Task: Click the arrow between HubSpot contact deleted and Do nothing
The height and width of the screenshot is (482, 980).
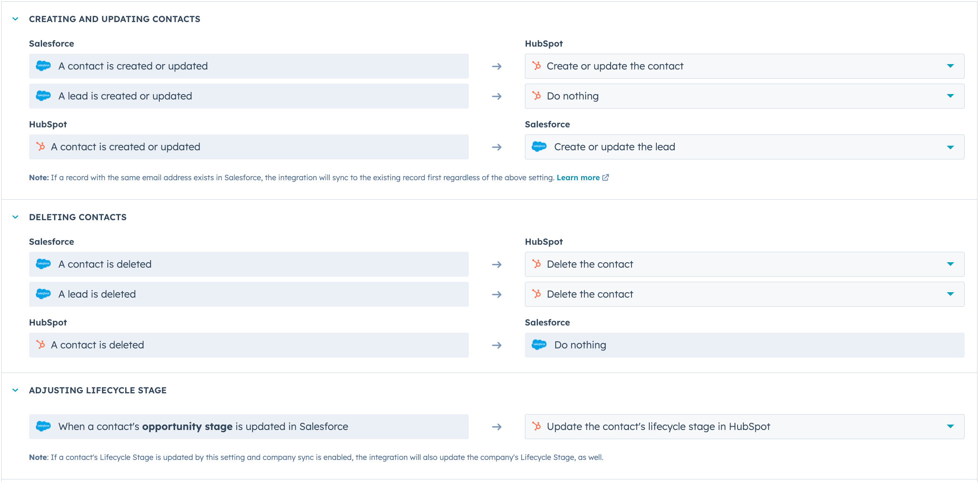Action: (497, 345)
